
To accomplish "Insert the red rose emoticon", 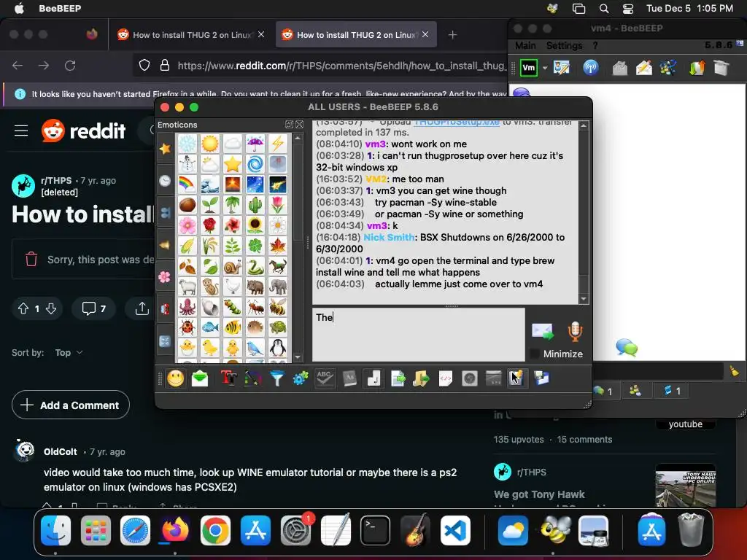I will (209, 225).
